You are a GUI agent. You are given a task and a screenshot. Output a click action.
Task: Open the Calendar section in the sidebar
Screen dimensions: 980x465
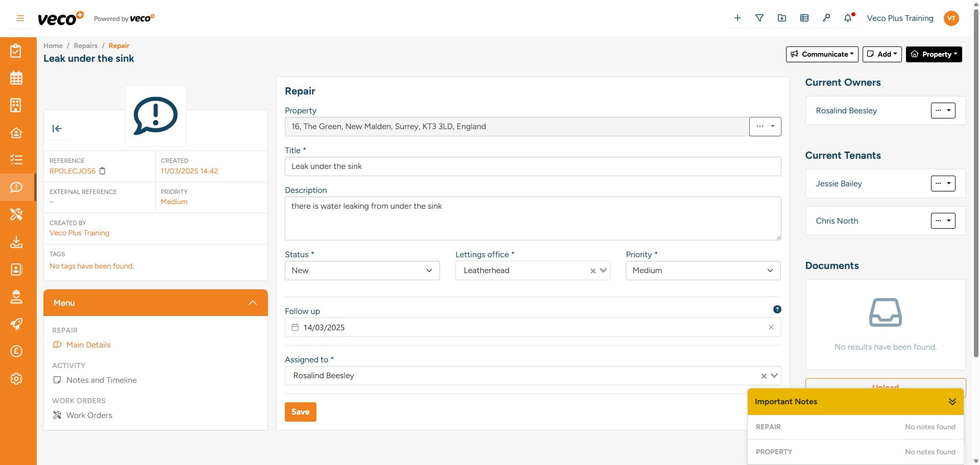[x=16, y=78]
